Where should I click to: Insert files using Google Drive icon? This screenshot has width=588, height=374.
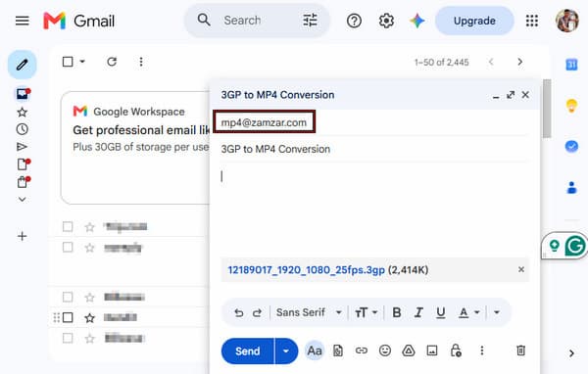tap(409, 351)
